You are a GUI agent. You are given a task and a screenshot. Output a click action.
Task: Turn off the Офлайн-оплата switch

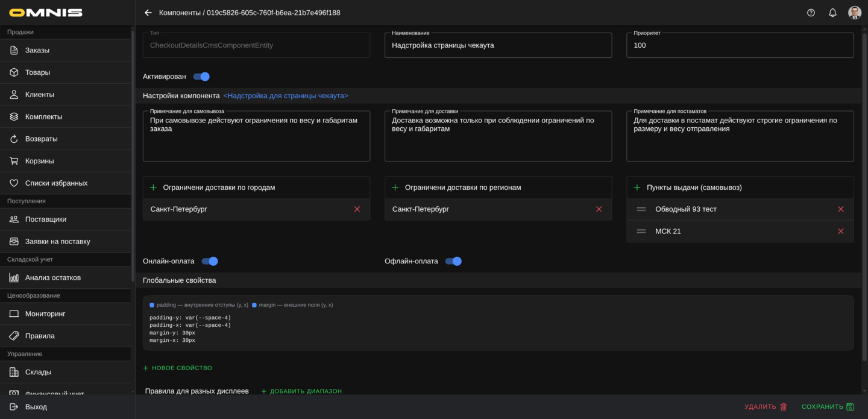point(453,261)
